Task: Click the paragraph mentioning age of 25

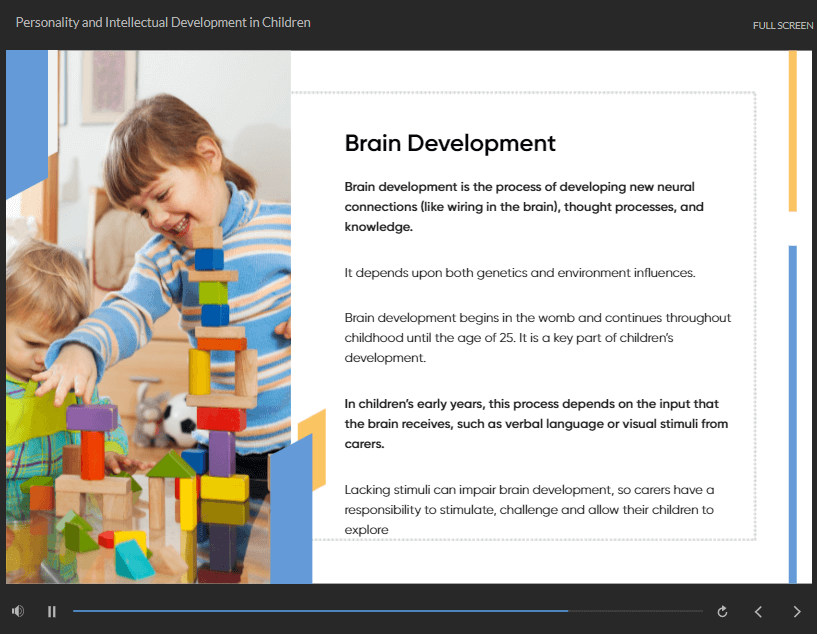Action: [x=537, y=337]
